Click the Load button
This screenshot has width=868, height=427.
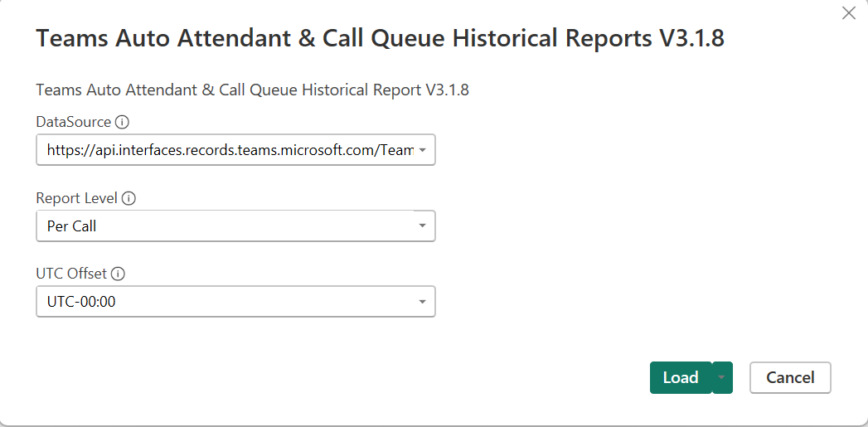tap(681, 378)
